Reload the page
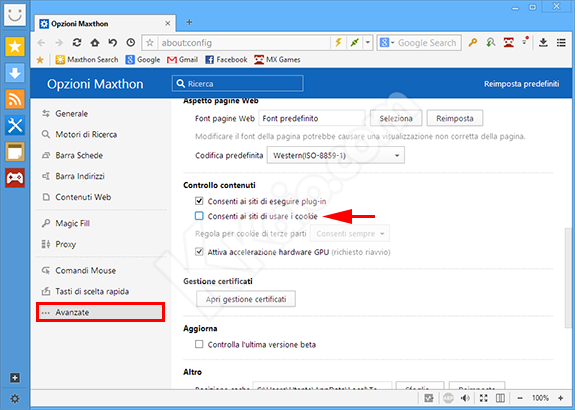 coord(77,43)
